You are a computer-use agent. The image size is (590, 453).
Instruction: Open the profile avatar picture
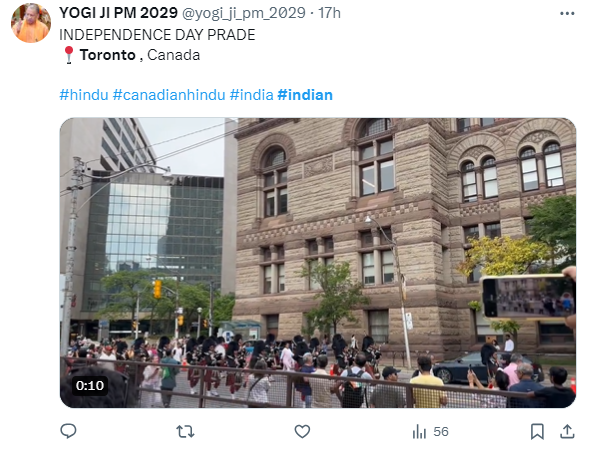[31, 23]
